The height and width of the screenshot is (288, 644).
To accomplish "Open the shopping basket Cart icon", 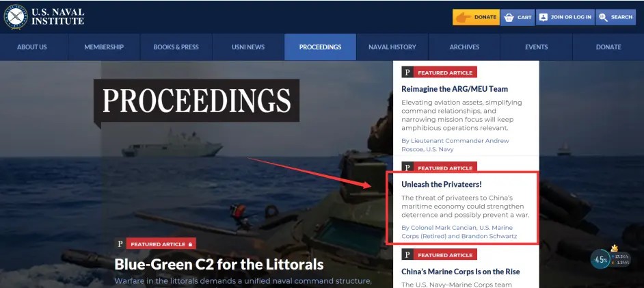I will (x=509, y=18).
